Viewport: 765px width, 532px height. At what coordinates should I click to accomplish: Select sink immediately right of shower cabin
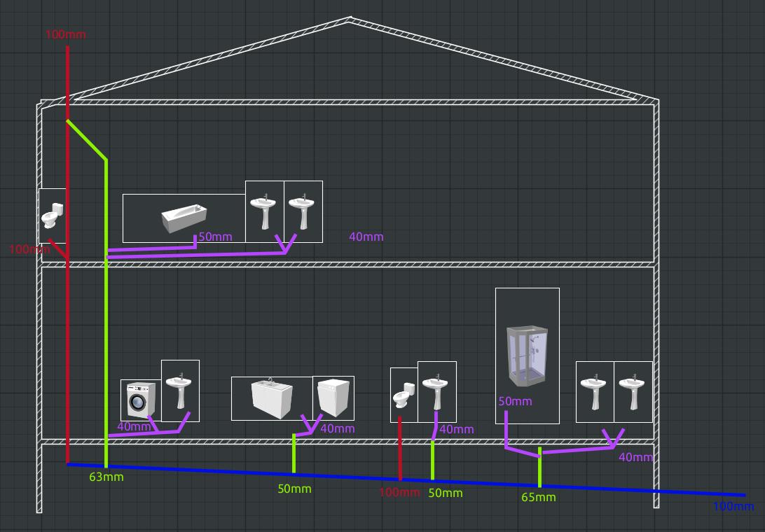click(x=595, y=392)
